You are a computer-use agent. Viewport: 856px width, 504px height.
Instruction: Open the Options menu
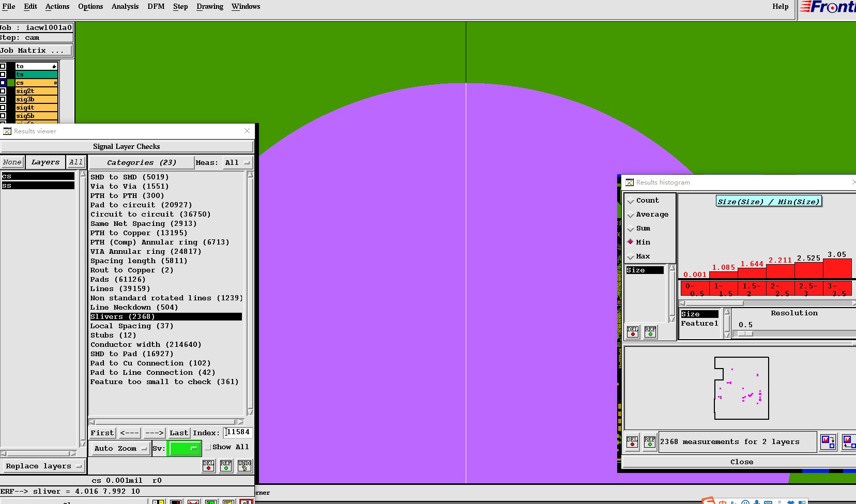tap(90, 7)
